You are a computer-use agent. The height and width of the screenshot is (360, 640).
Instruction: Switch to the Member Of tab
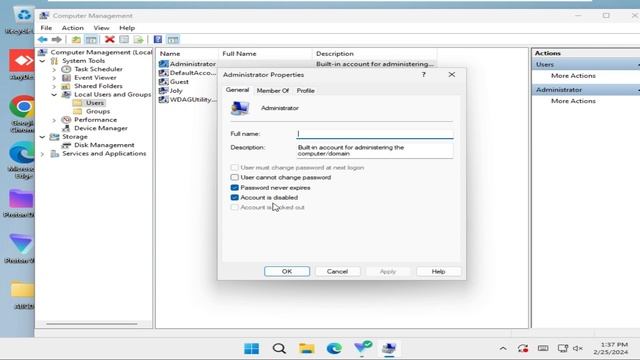[x=273, y=91]
